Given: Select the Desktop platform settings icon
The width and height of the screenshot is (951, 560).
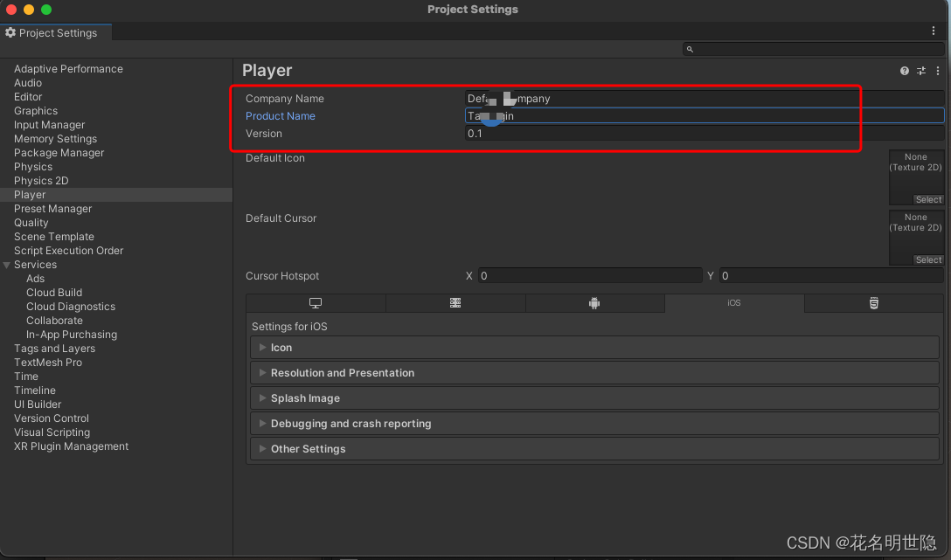Looking at the screenshot, I should click(x=316, y=302).
